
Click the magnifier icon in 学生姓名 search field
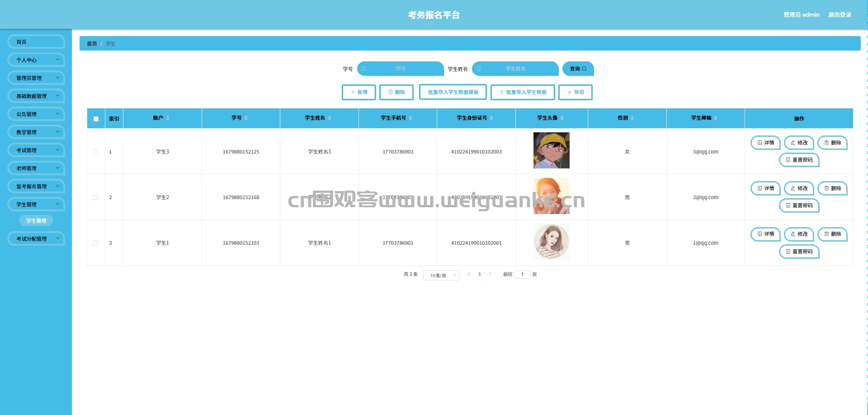click(478, 69)
